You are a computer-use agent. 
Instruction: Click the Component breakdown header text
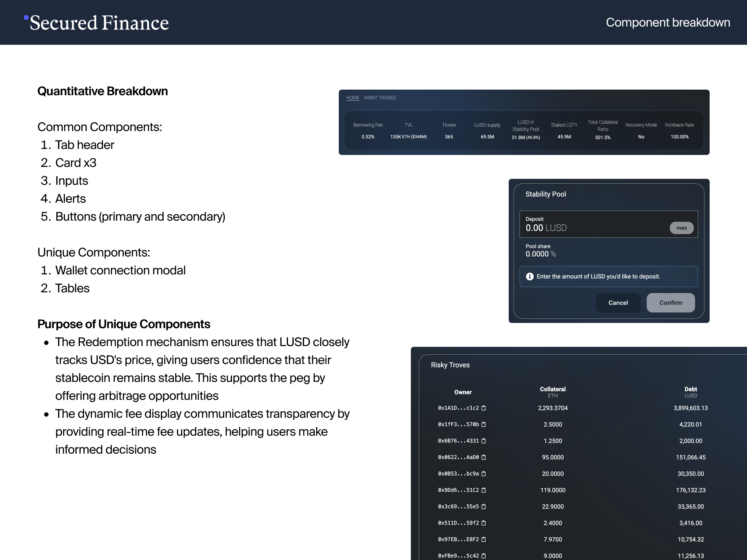(x=668, y=22)
